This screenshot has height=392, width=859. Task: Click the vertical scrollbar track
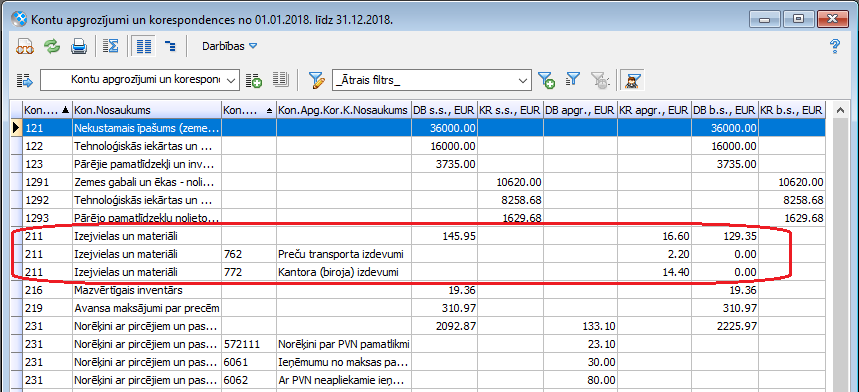click(x=840, y=255)
